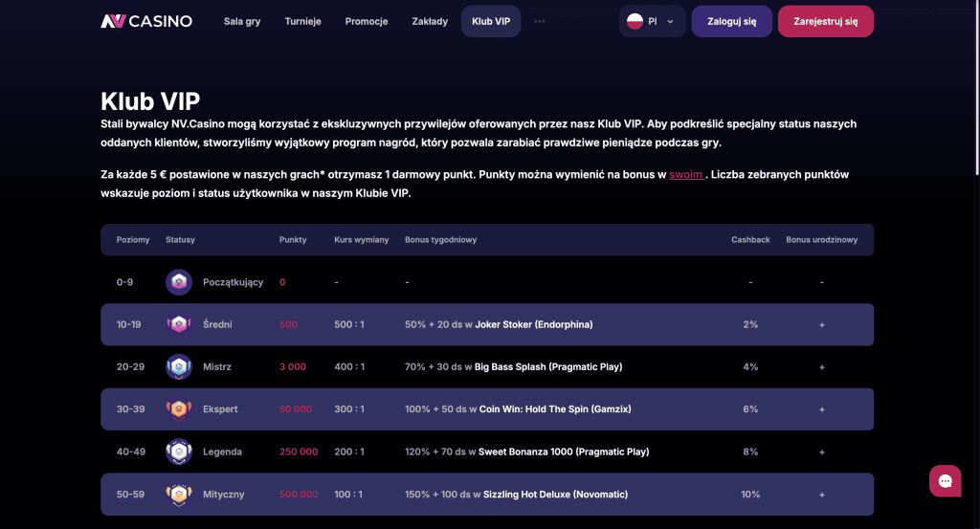Click the 50-59 level cell

tap(130, 494)
